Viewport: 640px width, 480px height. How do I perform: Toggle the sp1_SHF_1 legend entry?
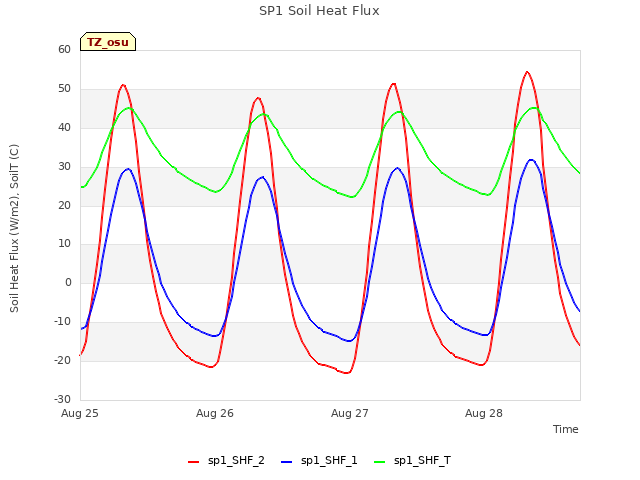coord(319,461)
